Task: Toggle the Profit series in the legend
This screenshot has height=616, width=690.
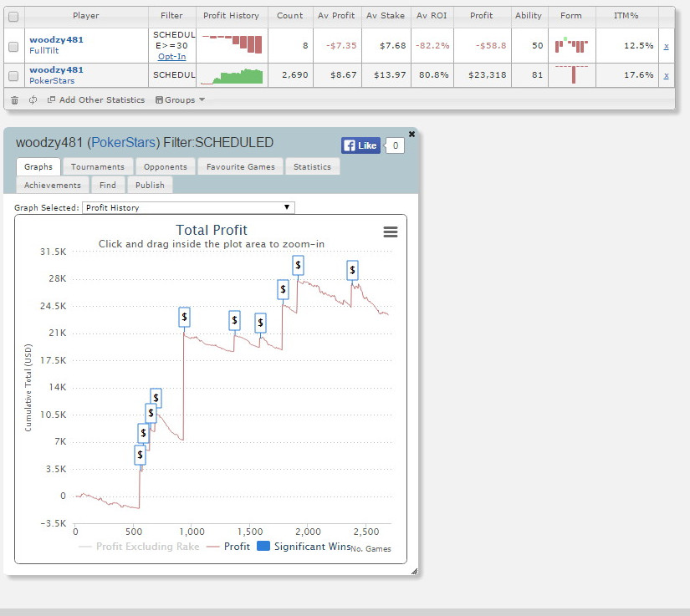Action: (x=228, y=547)
